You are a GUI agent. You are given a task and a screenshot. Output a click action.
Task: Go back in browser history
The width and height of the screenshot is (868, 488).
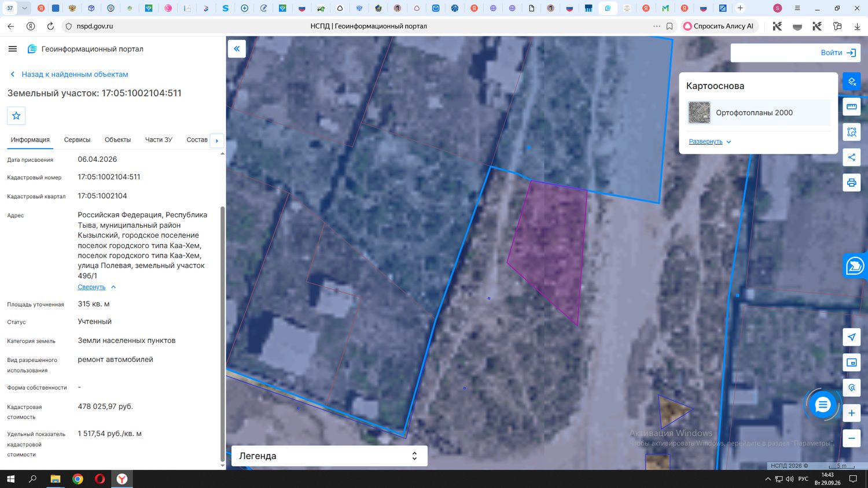pyautogui.click(x=11, y=26)
